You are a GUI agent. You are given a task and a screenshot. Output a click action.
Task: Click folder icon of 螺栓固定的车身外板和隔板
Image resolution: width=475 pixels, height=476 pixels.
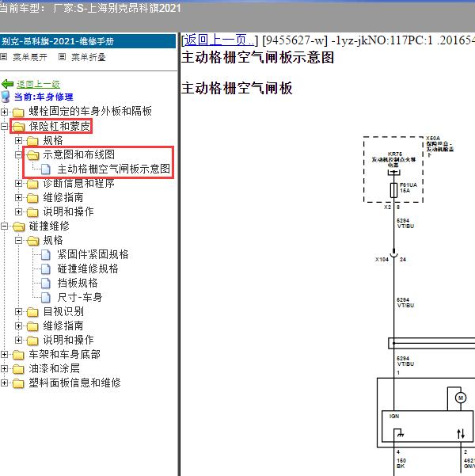(18, 112)
